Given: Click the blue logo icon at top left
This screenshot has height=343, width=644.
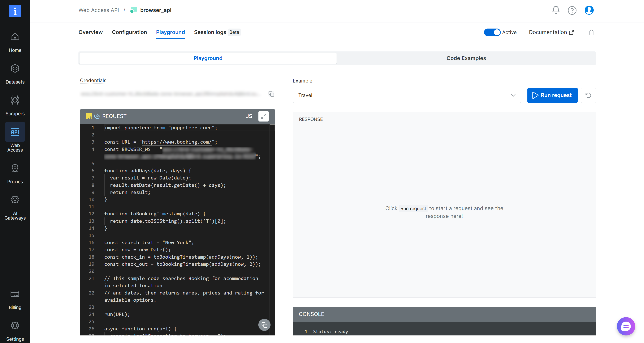Looking at the screenshot, I should [x=15, y=11].
